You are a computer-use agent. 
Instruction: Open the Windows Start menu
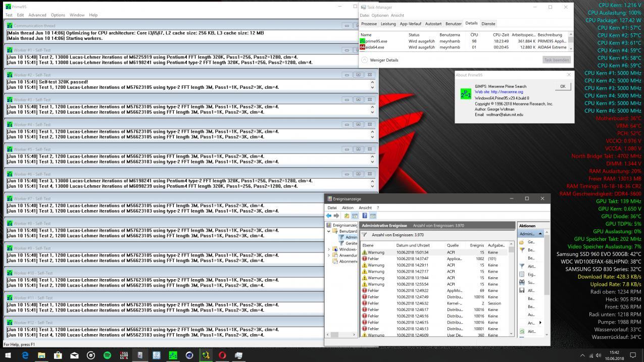9,355
